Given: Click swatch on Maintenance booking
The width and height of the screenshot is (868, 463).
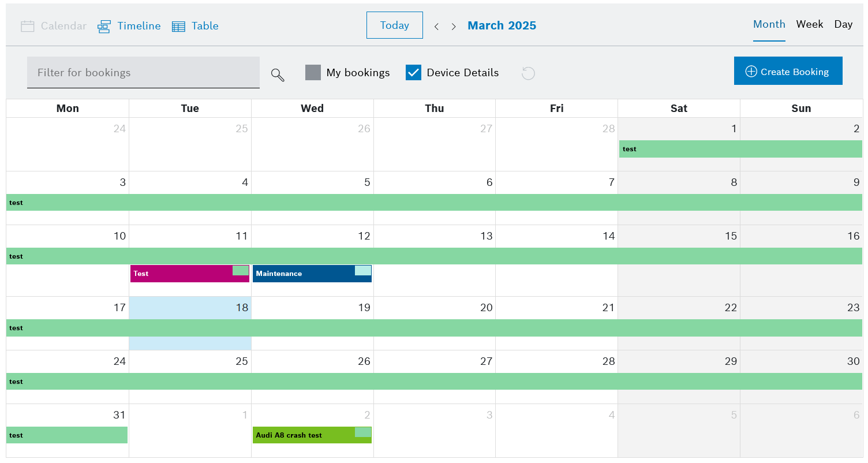Looking at the screenshot, I should point(363,271).
